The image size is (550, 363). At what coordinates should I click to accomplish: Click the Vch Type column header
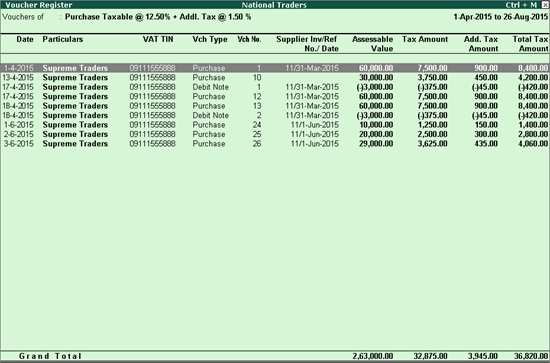click(x=210, y=39)
